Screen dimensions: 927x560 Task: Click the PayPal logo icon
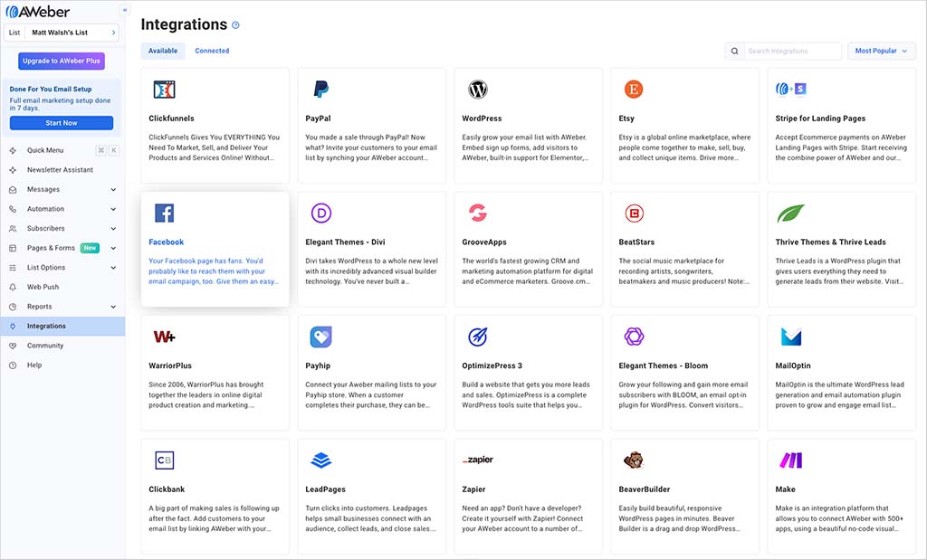click(x=321, y=90)
